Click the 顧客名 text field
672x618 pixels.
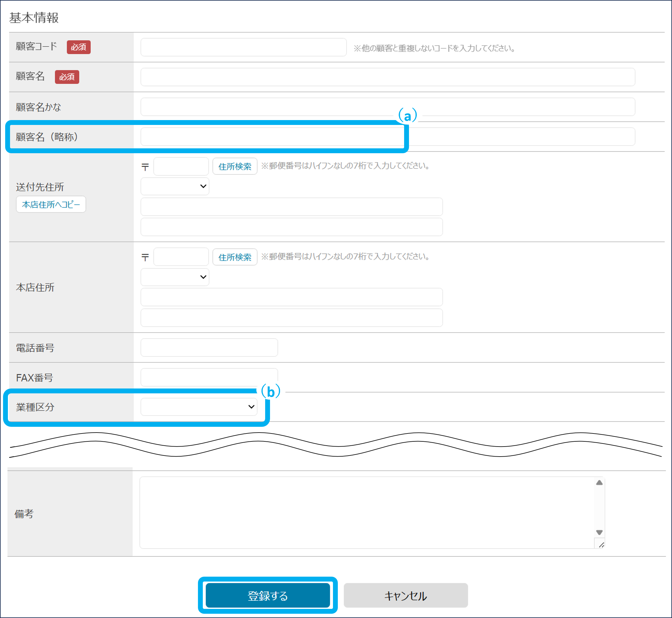[387, 77]
